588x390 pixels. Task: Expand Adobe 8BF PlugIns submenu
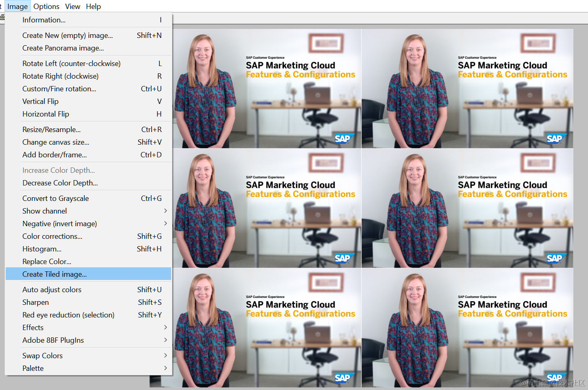pyautogui.click(x=88, y=340)
